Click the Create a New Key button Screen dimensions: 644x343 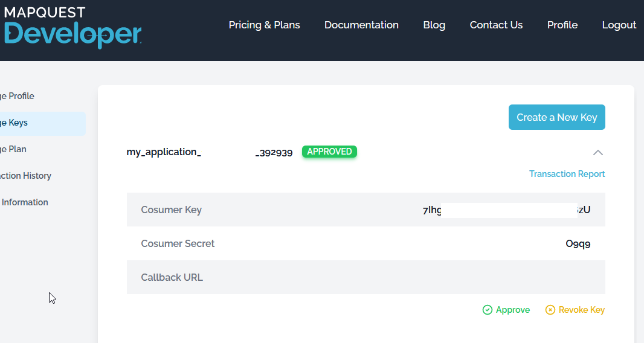pyautogui.click(x=556, y=117)
